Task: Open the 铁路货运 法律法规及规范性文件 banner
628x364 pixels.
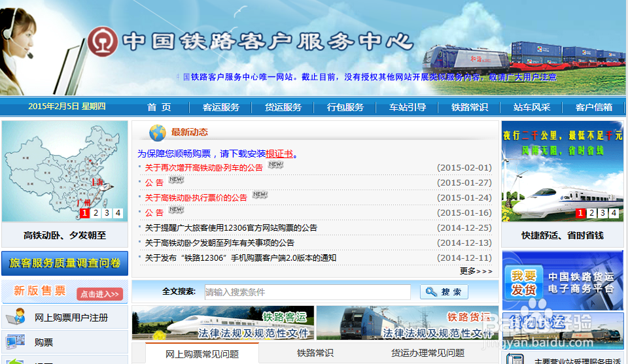Action: 408,323
